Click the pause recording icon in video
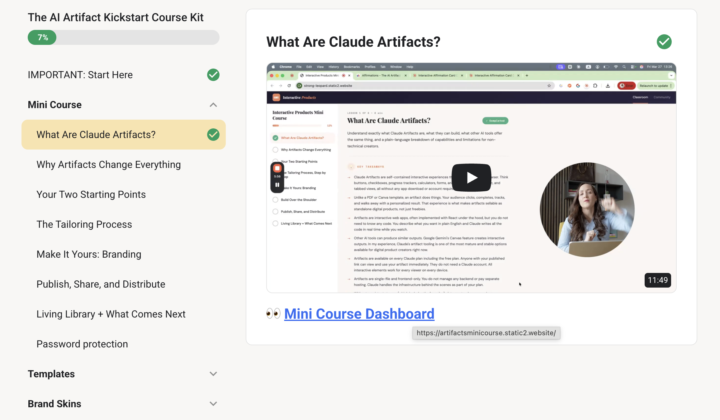Screen dimensions: 720x420 tap(277, 185)
